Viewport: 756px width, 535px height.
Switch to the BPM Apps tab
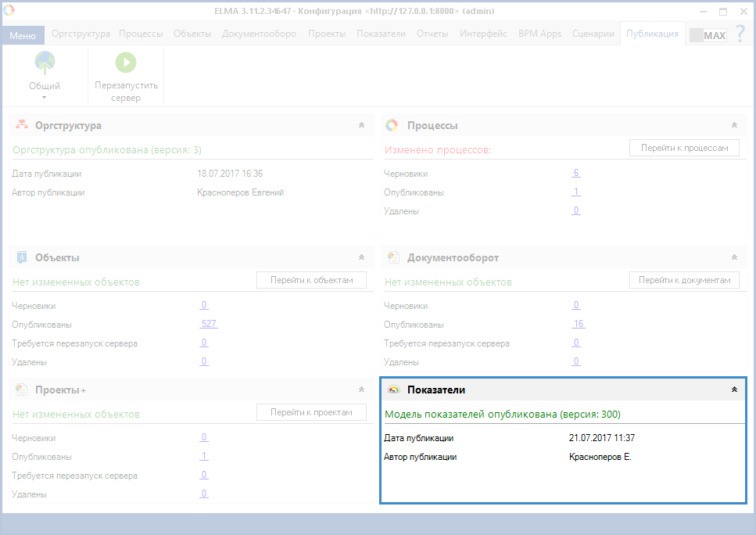click(x=539, y=34)
